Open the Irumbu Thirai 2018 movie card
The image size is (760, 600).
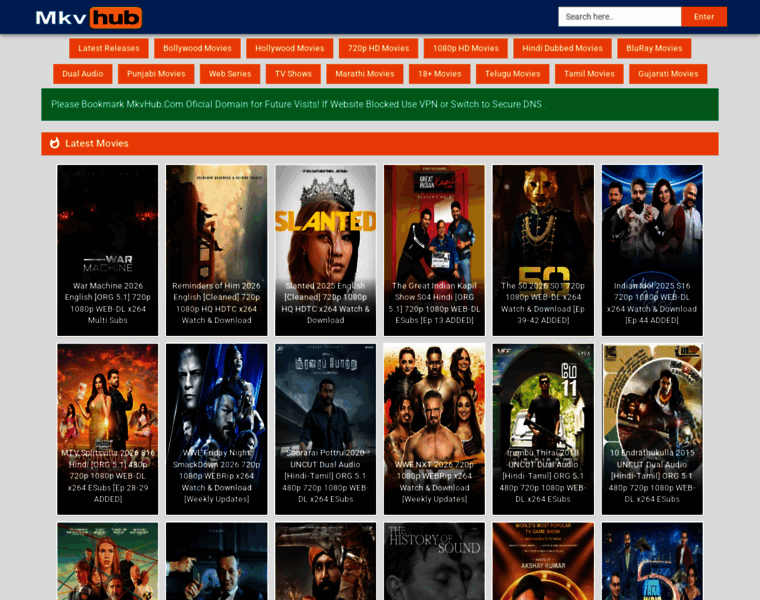[x=543, y=429]
